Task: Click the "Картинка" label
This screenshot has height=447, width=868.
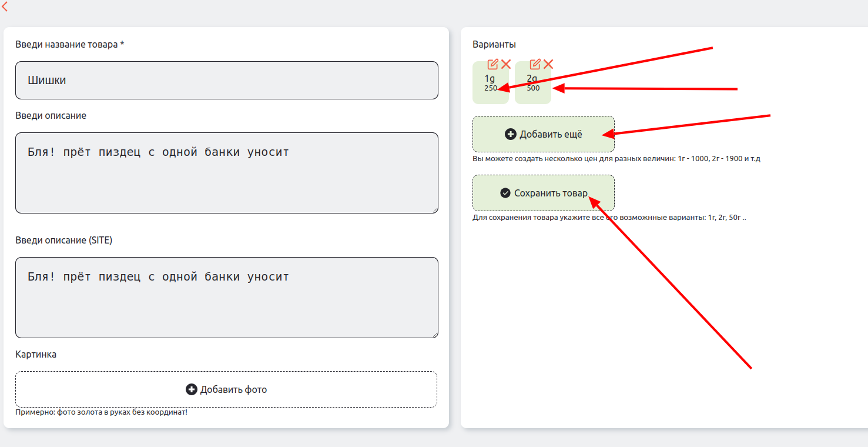Action: [x=36, y=354]
